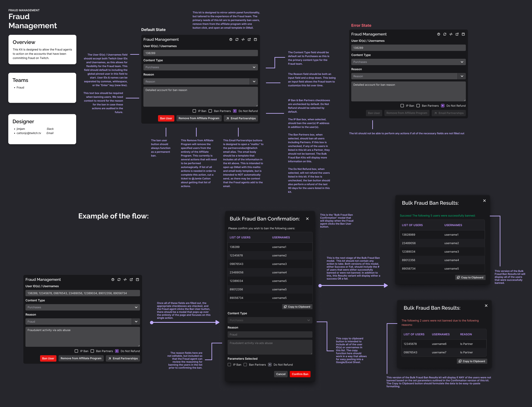Open Content Type dropdown in confirmation modal

pyautogui.click(x=270, y=320)
